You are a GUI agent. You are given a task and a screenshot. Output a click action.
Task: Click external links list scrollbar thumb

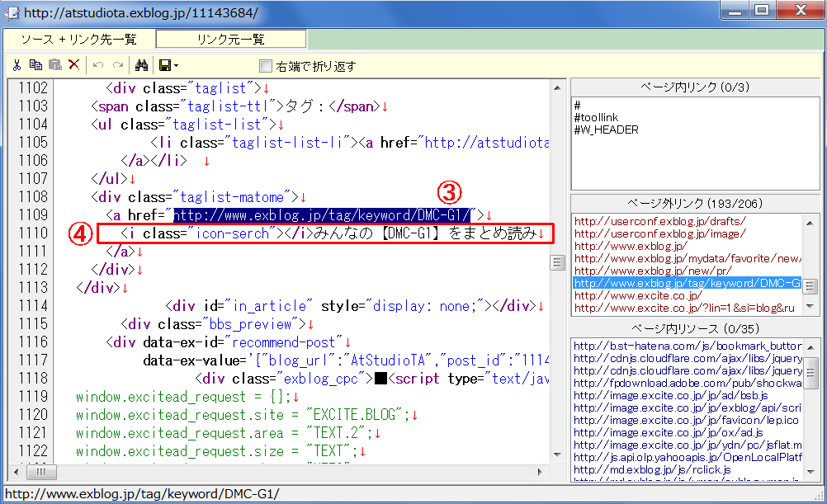pos(810,286)
